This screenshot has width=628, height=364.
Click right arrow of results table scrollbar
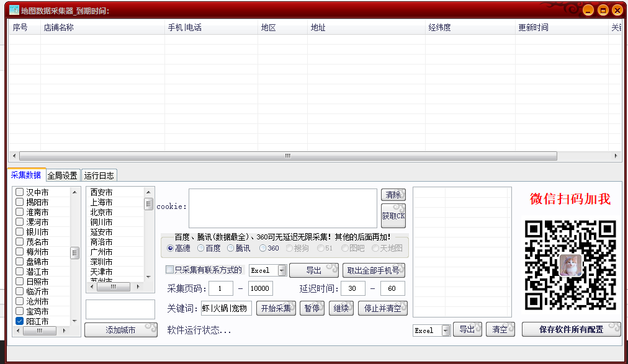(616, 156)
